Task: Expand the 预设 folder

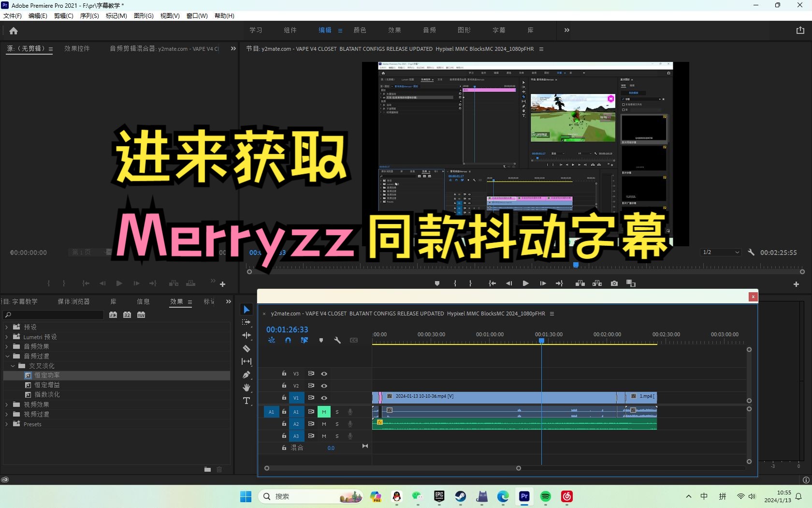Action: coord(7,327)
